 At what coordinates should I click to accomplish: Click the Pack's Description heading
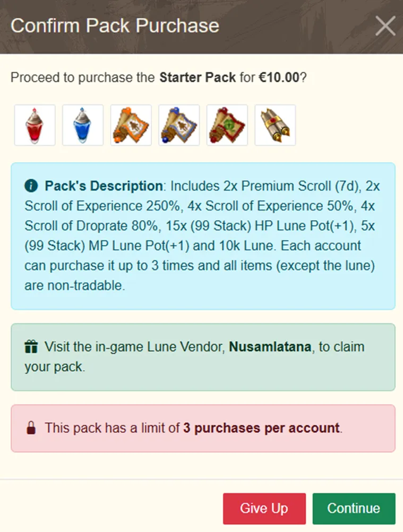(104, 186)
